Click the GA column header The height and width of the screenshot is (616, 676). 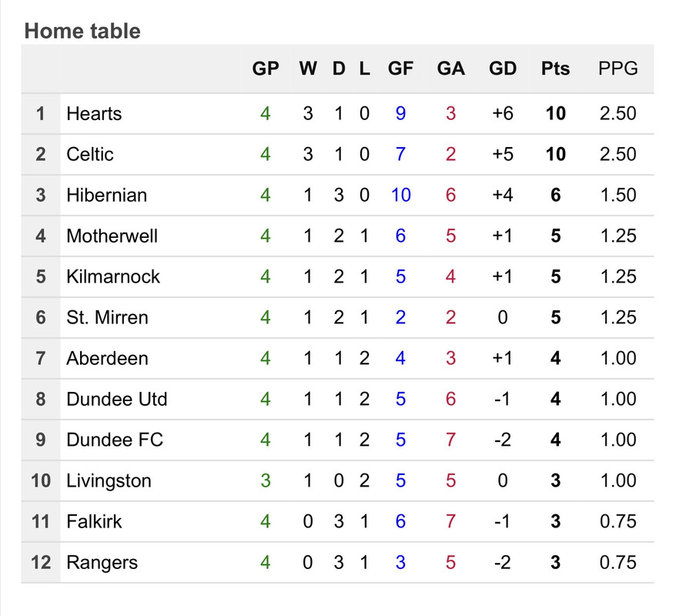click(451, 69)
